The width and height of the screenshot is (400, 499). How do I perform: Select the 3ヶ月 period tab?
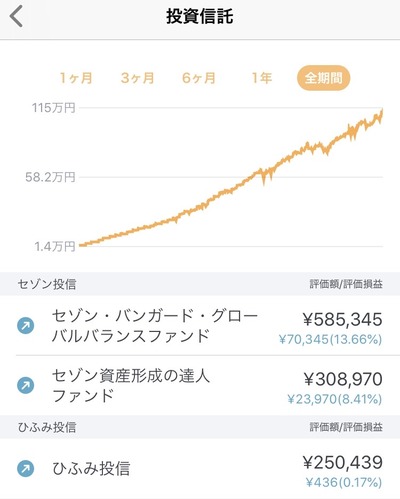(x=137, y=78)
